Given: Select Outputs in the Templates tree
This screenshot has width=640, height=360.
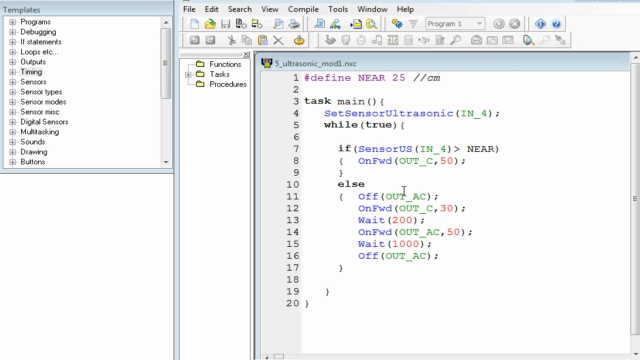Looking at the screenshot, I should [33, 62].
